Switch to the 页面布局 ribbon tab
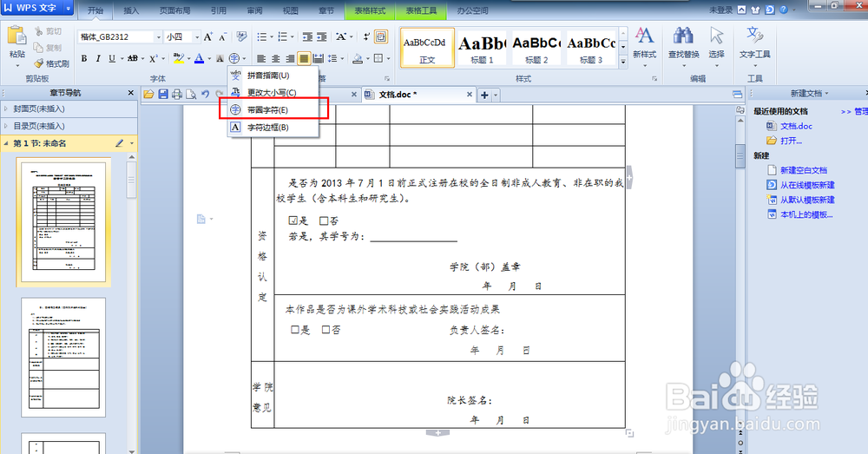The height and width of the screenshot is (454, 868). (x=175, y=10)
